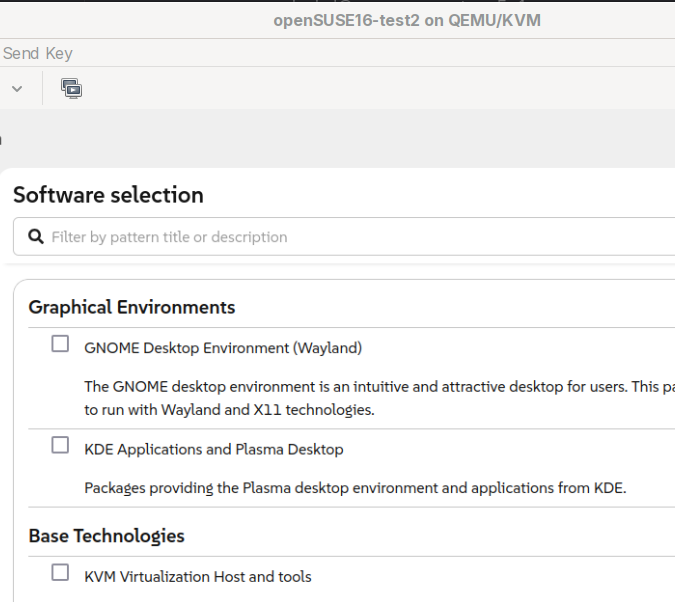Image resolution: width=675 pixels, height=602 pixels.
Task: Click the Software selection title
Action: 108,195
